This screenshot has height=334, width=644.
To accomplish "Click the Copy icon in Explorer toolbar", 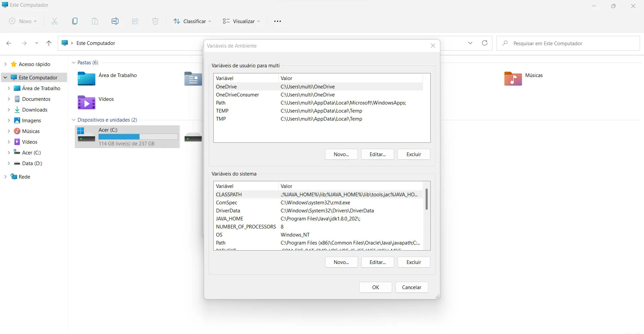I will click(75, 21).
